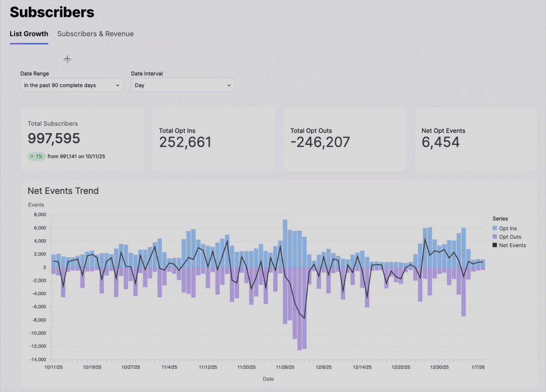Image resolution: width=546 pixels, height=392 pixels.
Task: Change the interval by opening the Day selector
Action: (x=183, y=85)
